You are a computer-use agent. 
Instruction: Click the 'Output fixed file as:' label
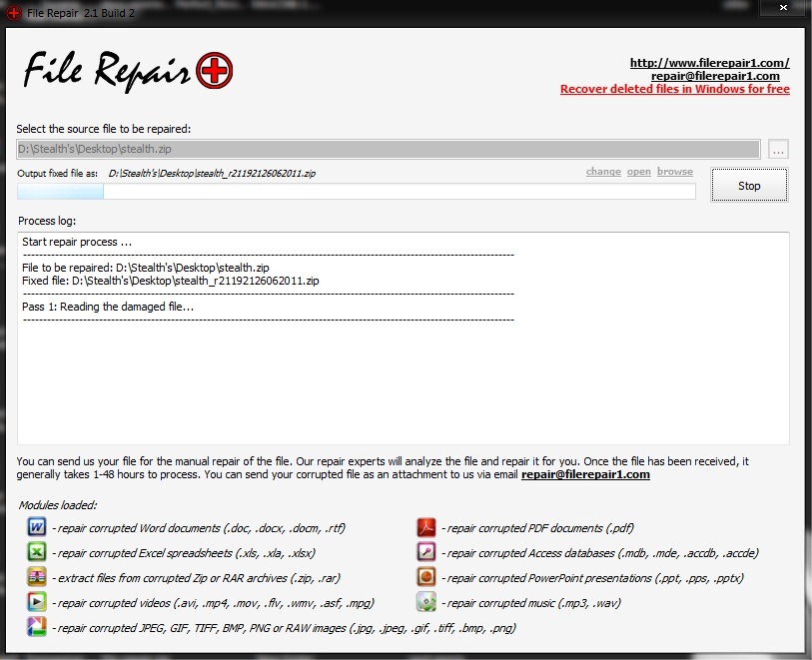(x=58, y=174)
